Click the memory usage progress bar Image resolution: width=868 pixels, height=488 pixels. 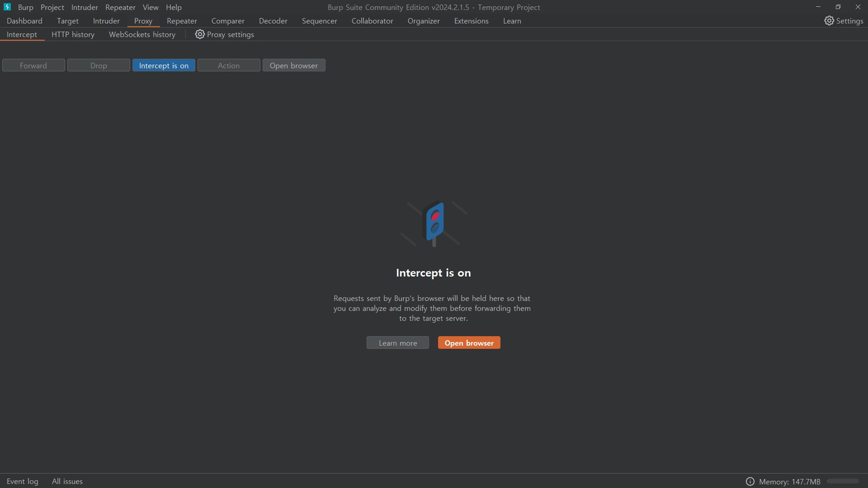(843, 481)
